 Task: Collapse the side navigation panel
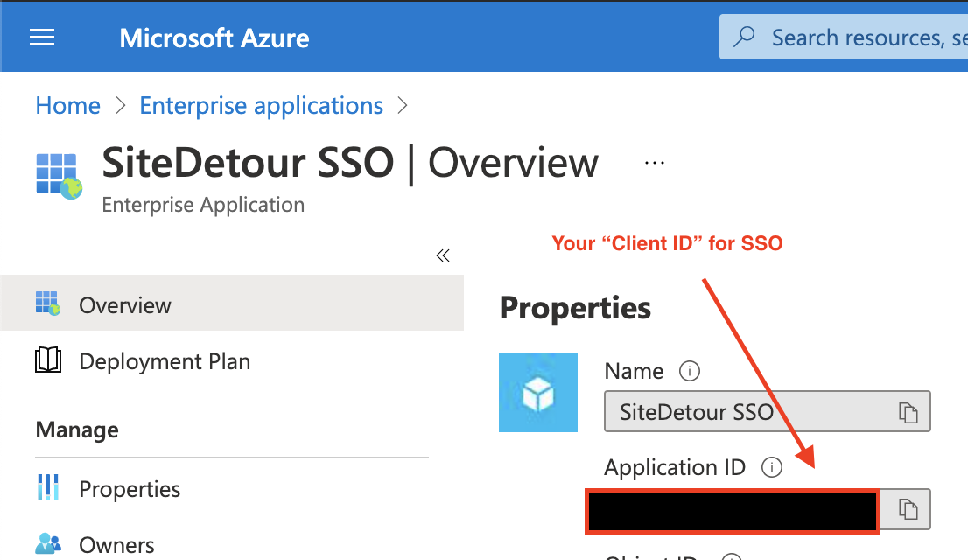(x=443, y=255)
